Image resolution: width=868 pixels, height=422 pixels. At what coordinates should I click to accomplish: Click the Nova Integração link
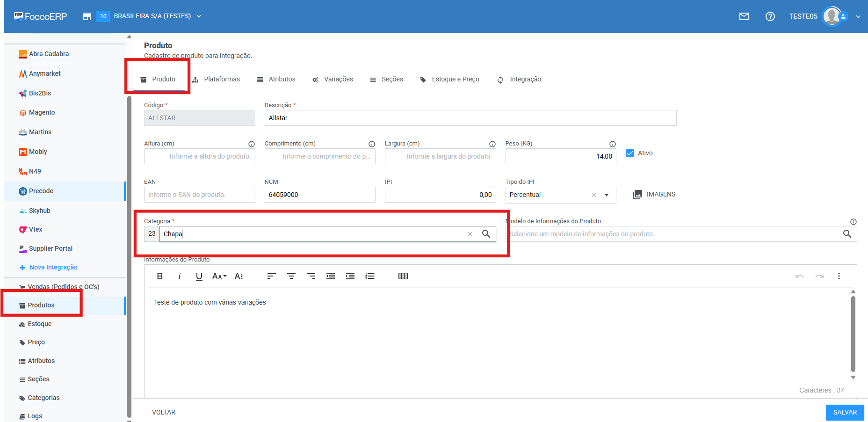(53, 267)
